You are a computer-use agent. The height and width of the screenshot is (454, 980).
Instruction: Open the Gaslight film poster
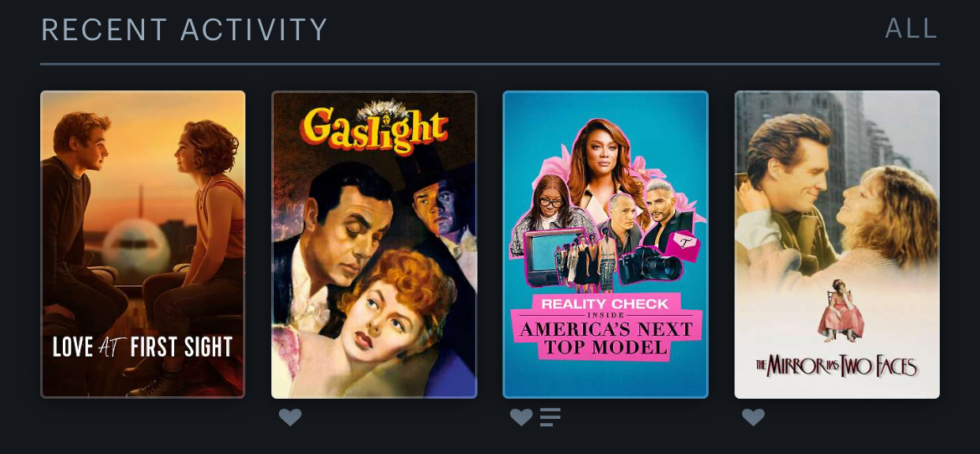(x=374, y=245)
